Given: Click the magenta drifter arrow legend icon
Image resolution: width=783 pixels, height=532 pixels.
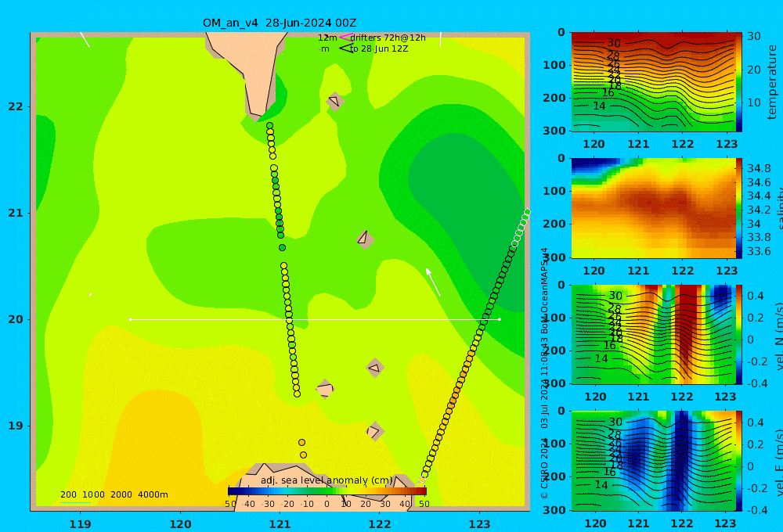Looking at the screenshot, I should point(345,38).
